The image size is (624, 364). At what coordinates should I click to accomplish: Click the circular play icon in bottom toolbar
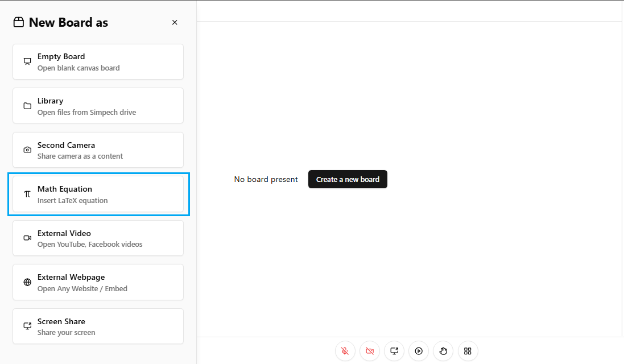click(x=419, y=351)
